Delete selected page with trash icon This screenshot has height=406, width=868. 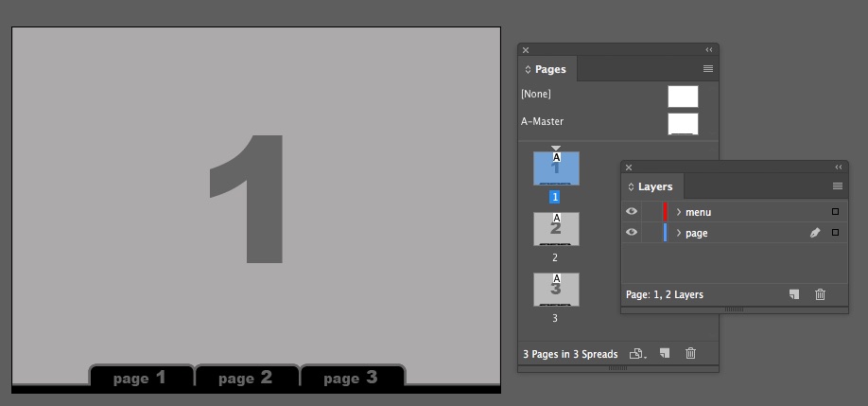click(690, 353)
